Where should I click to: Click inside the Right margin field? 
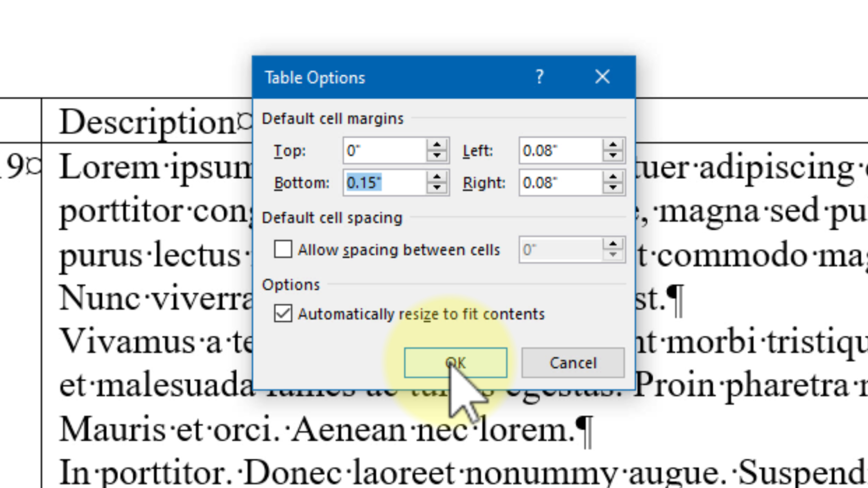point(561,183)
